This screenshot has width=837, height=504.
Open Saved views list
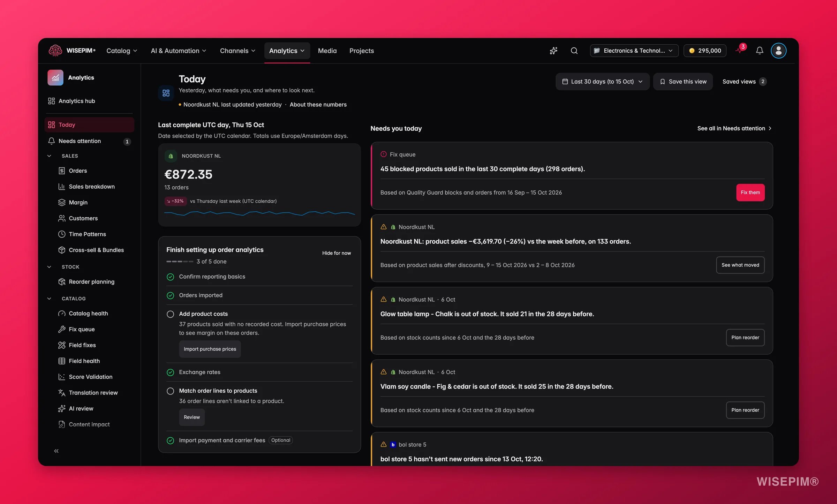[x=744, y=82]
